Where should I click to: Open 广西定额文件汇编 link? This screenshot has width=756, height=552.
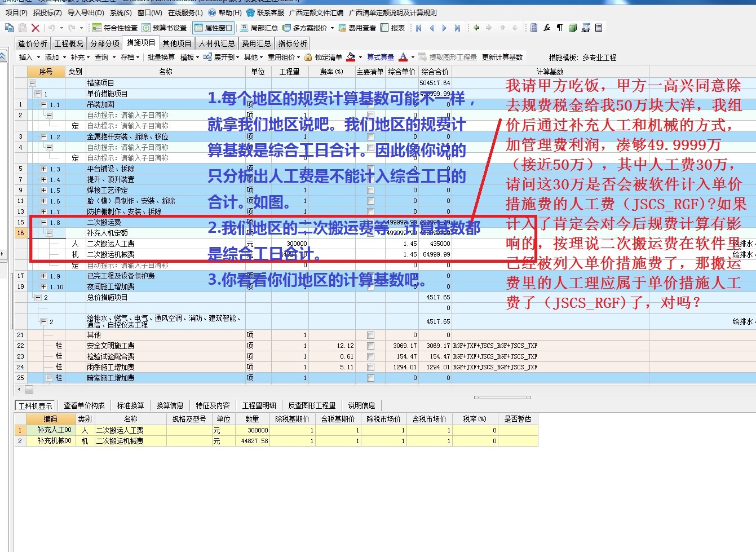click(316, 12)
